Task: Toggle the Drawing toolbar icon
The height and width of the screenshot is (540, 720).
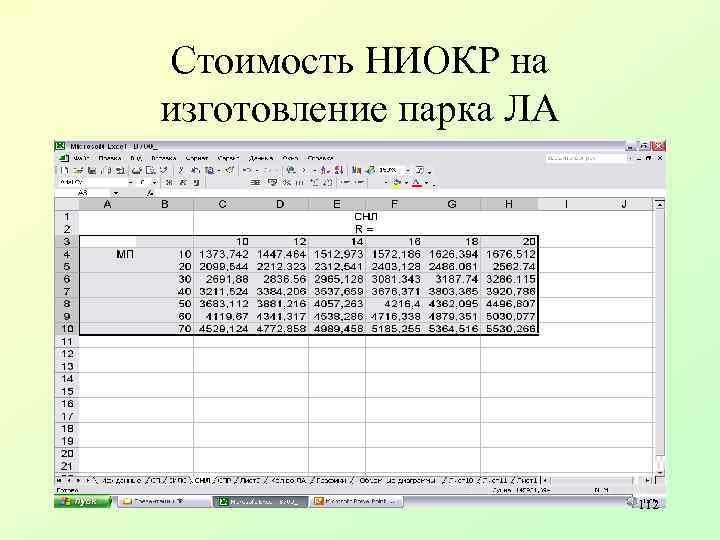Action: (371, 170)
